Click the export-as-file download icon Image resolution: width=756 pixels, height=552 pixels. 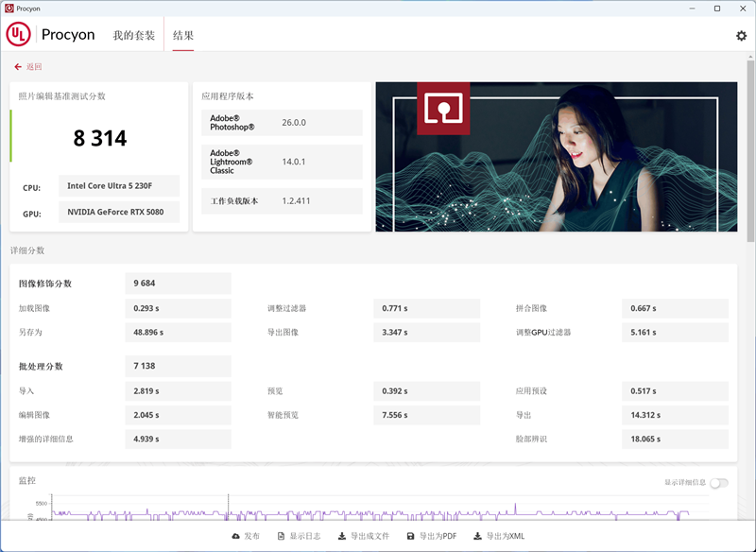[x=344, y=535]
